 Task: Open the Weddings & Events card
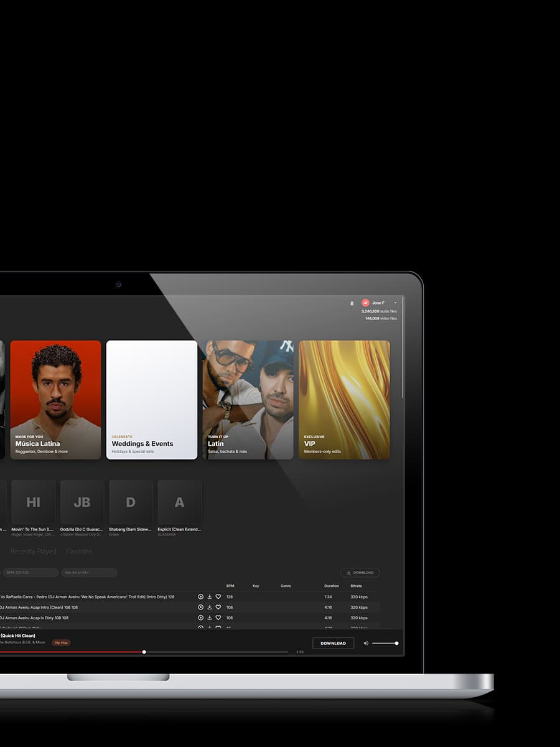click(x=152, y=400)
